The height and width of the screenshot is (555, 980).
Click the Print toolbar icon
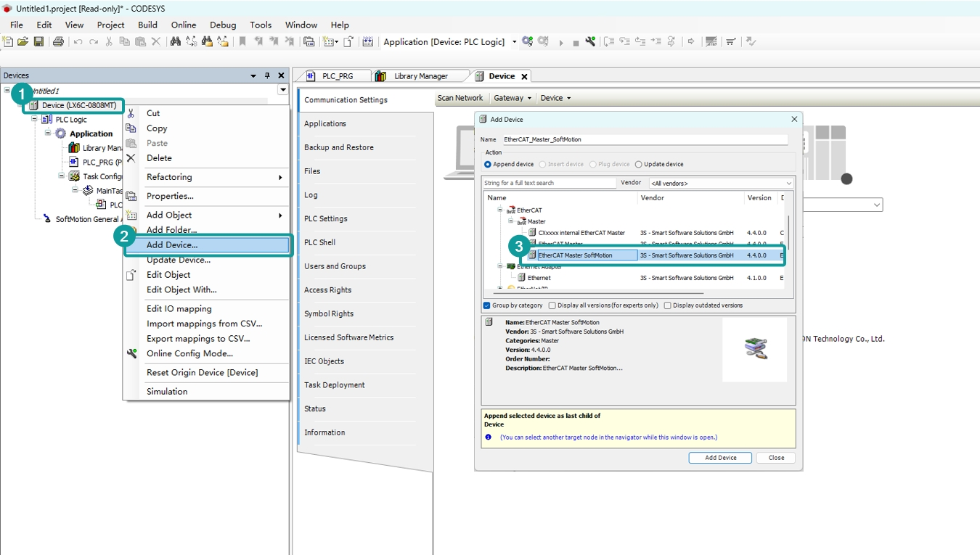(58, 42)
